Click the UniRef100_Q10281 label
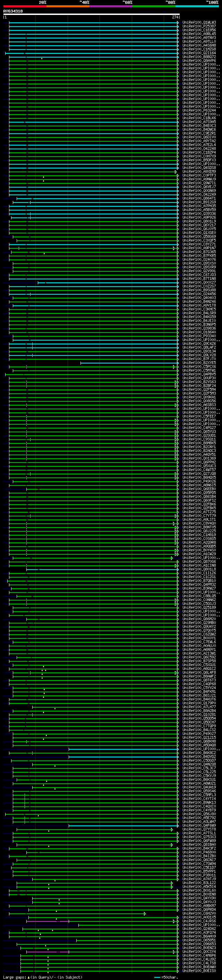This screenshot has width=222, height=980. (199, 714)
